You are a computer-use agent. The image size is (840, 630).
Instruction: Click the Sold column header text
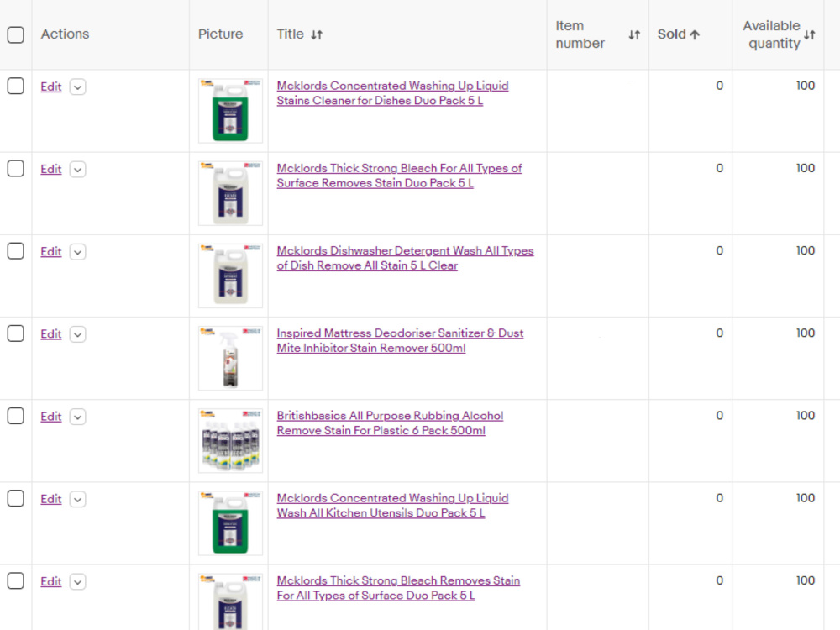coord(672,34)
